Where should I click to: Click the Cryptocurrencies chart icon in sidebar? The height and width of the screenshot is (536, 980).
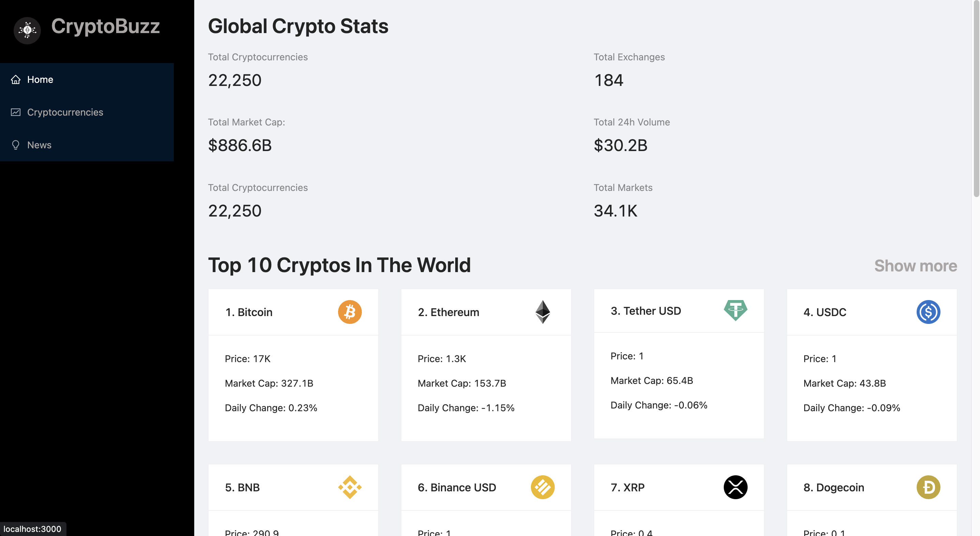(16, 112)
